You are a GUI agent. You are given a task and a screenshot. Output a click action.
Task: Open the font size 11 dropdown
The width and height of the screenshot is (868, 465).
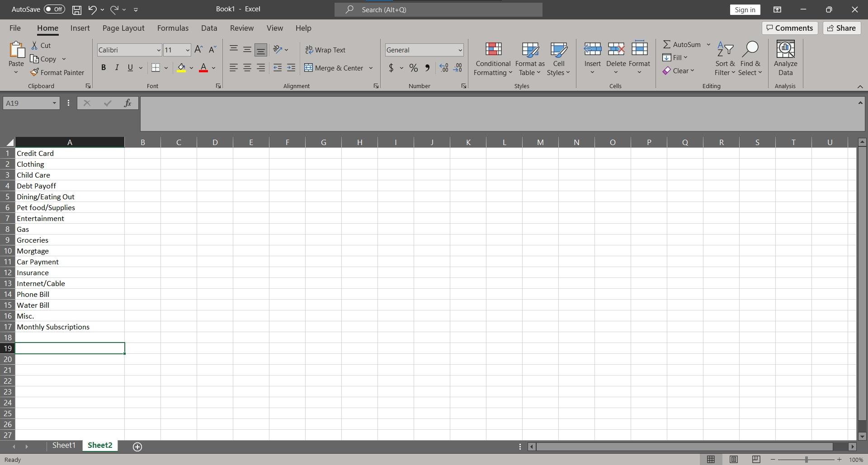click(x=187, y=50)
